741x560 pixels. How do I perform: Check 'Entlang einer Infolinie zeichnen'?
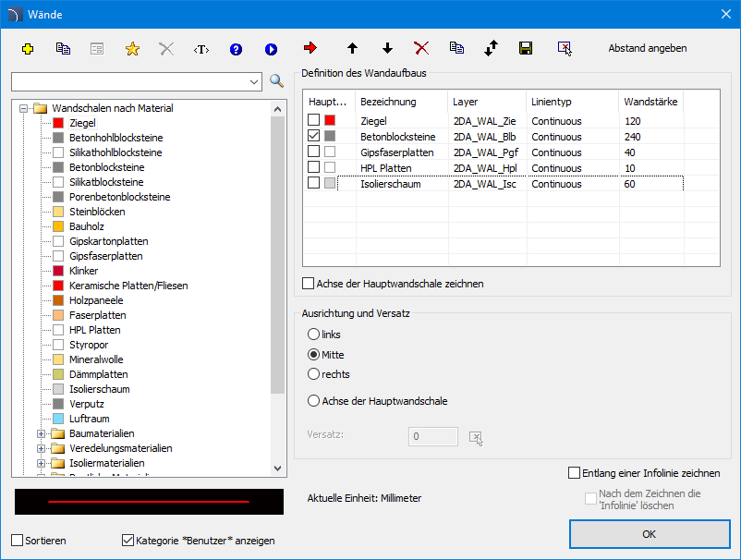point(575,473)
